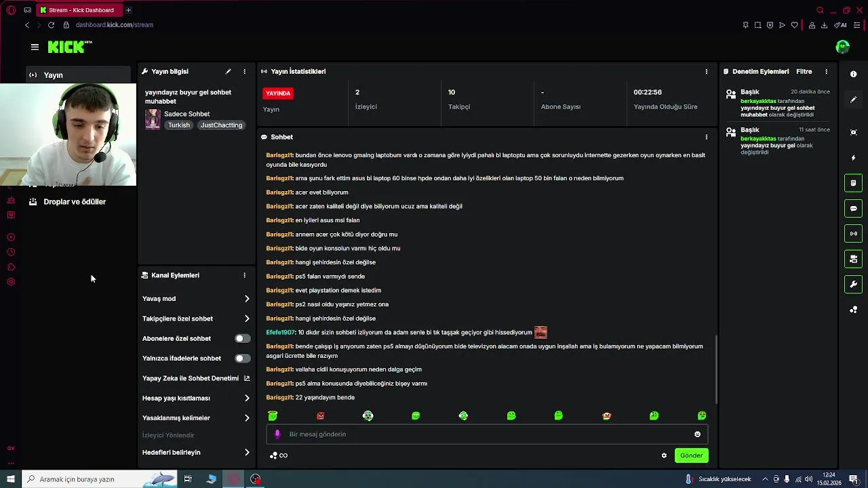The width and height of the screenshot is (868, 488).
Task: Toggle the green broadcast signal icon
Action: click(853, 234)
